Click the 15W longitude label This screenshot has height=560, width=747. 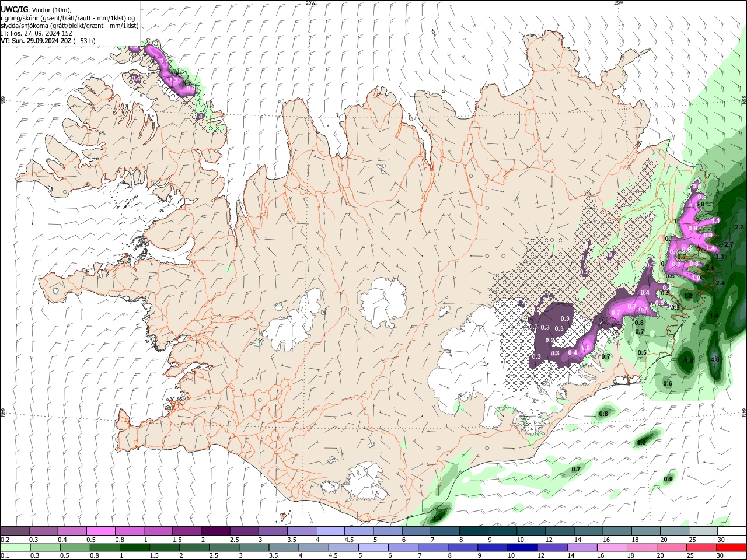coord(618,3)
